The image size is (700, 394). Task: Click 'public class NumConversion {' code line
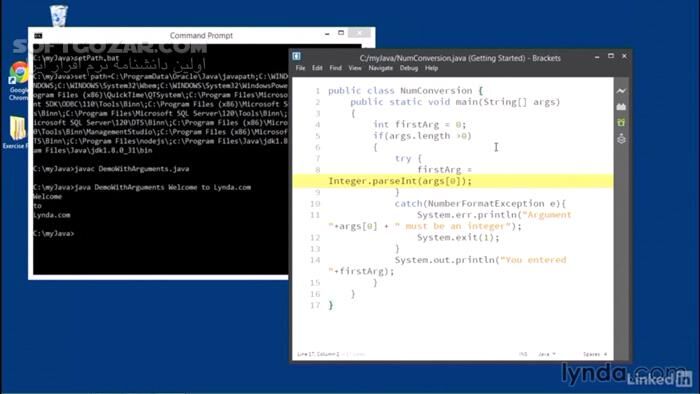(405, 91)
